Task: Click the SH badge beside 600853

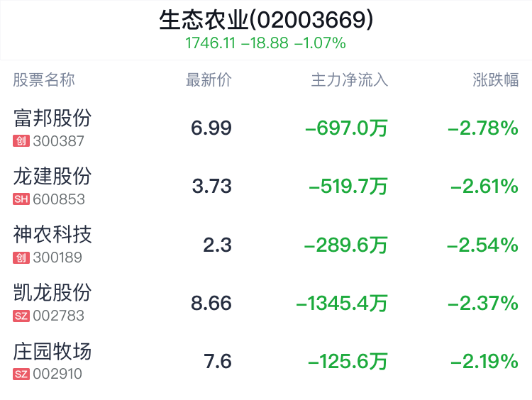Action: click(x=21, y=199)
